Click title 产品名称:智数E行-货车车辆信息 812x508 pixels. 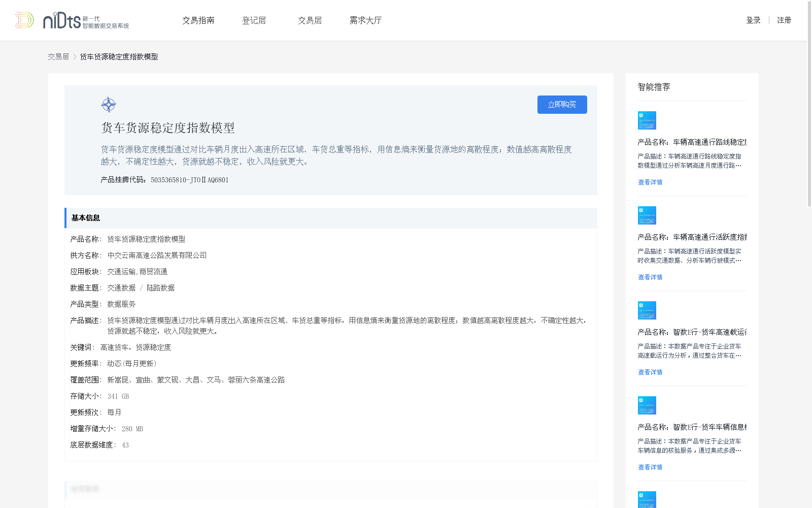(x=692, y=427)
